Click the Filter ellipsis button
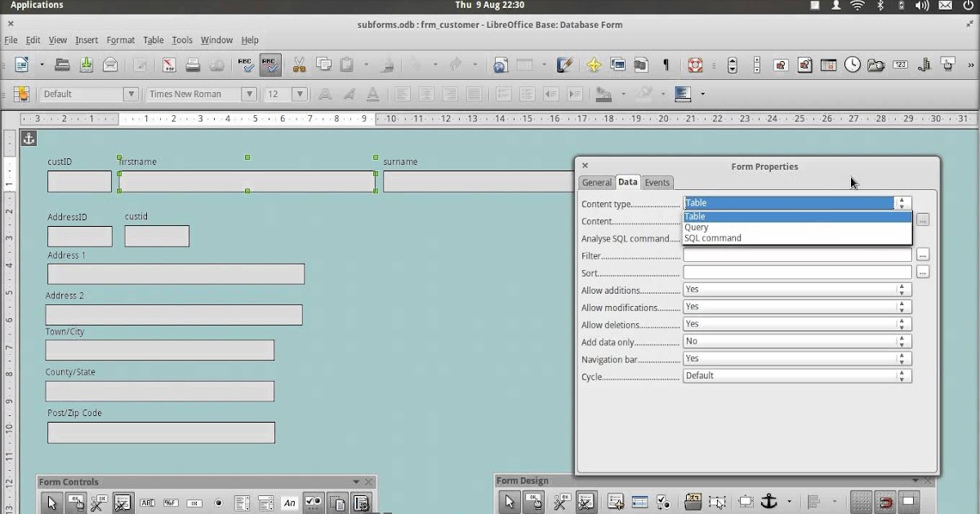This screenshot has height=514, width=980. click(923, 255)
